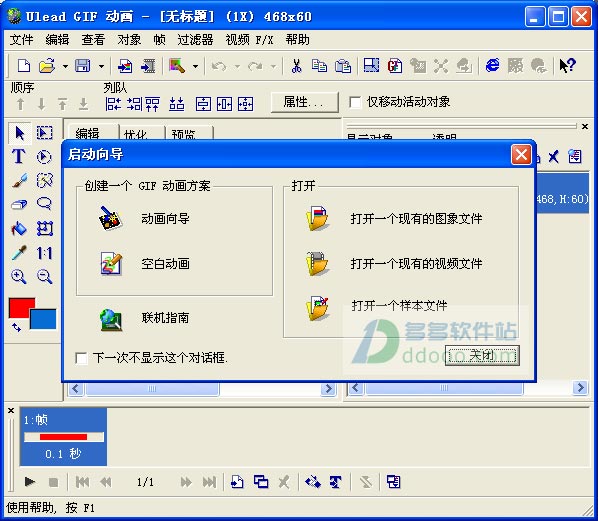598x521 pixels.
Task: Click the 0.1 秒 frame delay text
Action: [x=63, y=453]
